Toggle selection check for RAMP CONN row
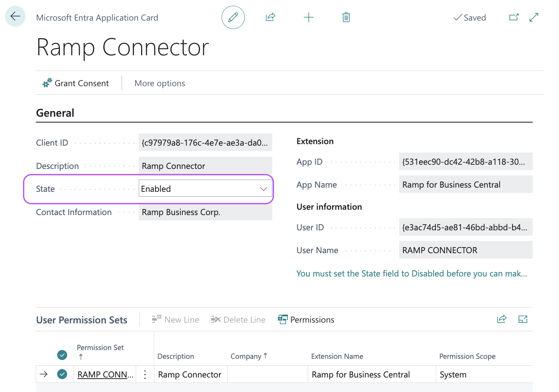Image resolution: width=559 pixels, height=392 pixels. point(62,374)
